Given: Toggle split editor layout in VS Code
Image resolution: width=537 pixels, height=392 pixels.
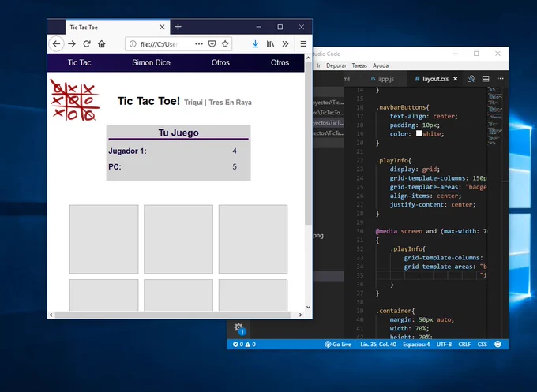Looking at the screenshot, I should (x=486, y=79).
